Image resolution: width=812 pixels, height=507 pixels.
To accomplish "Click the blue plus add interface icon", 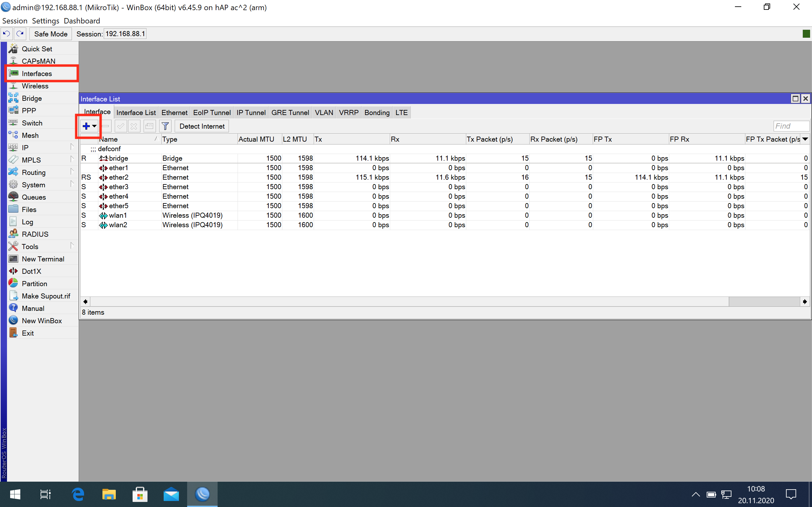I will 86,126.
